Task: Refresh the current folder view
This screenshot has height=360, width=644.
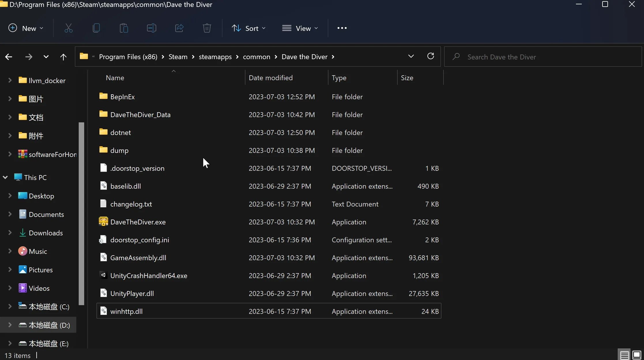Action: point(430,56)
